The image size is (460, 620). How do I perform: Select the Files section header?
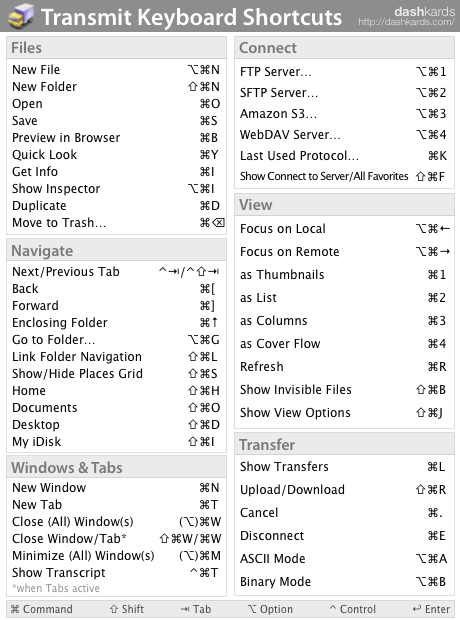(116, 48)
